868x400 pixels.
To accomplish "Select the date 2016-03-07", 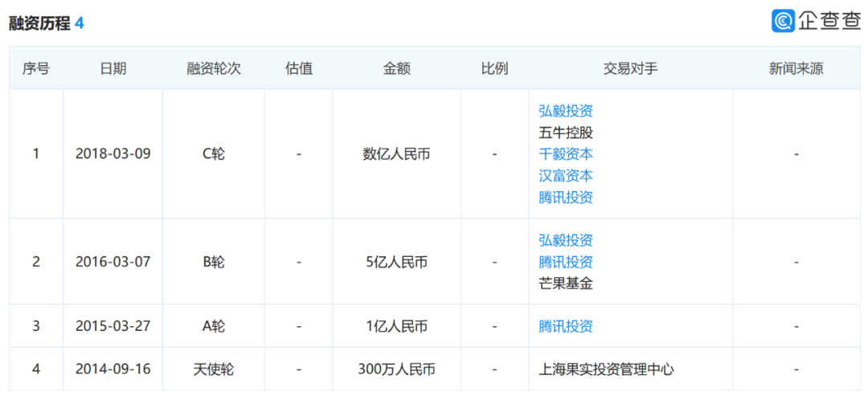I will [x=113, y=262].
